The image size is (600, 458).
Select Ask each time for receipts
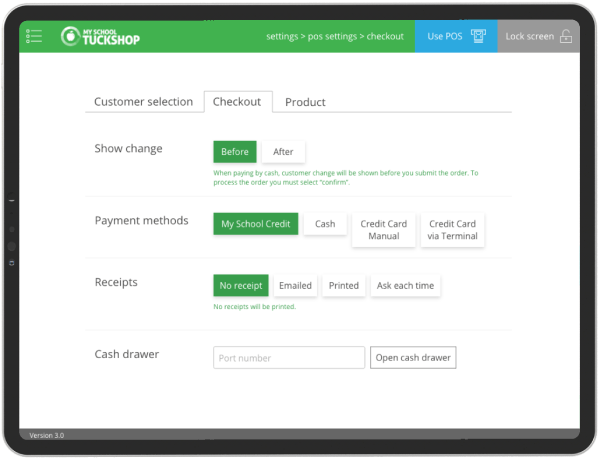point(405,285)
